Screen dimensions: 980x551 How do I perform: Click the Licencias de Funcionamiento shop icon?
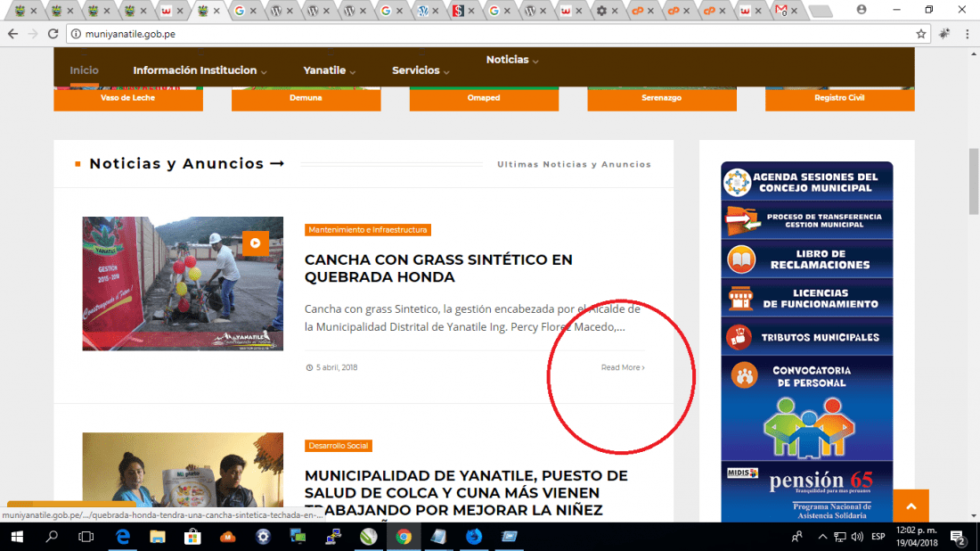pyautogui.click(x=740, y=299)
